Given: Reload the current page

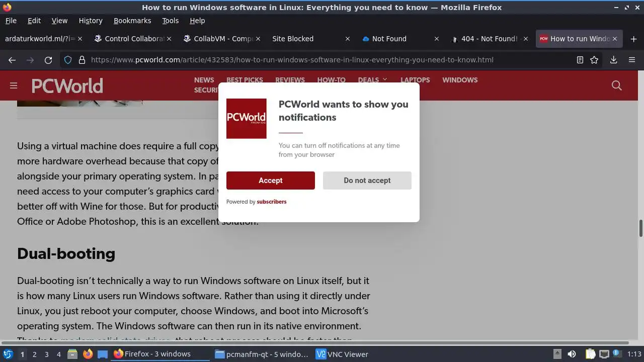Looking at the screenshot, I should point(48,60).
